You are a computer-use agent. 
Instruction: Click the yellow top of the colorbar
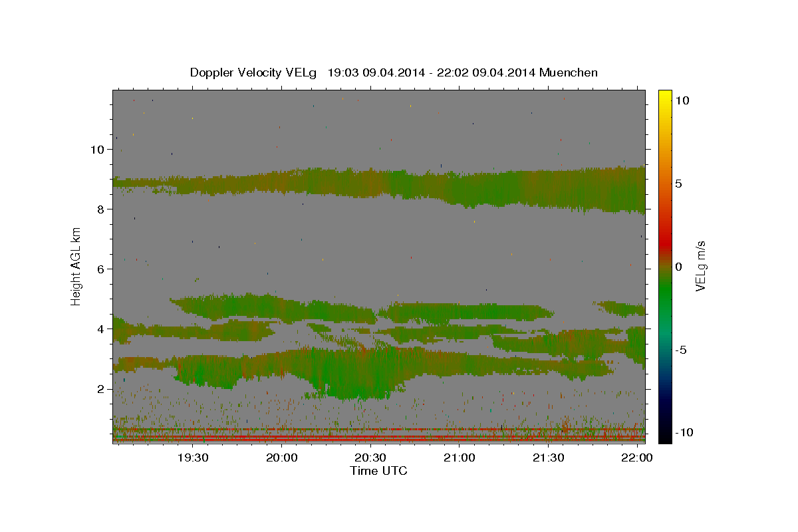click(665, 96)
